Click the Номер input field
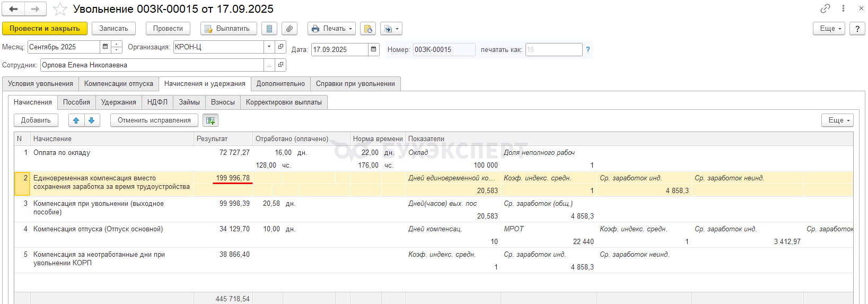 [444, 49]
